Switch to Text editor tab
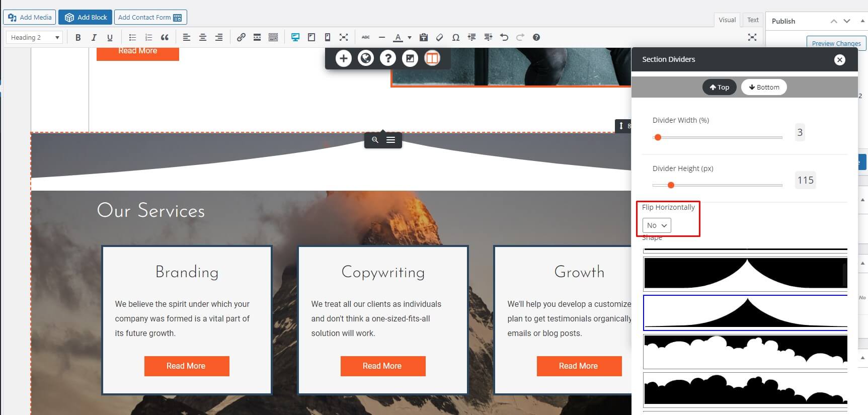The width and height of the screenshot is (868, 415). [x=753, y=20]
